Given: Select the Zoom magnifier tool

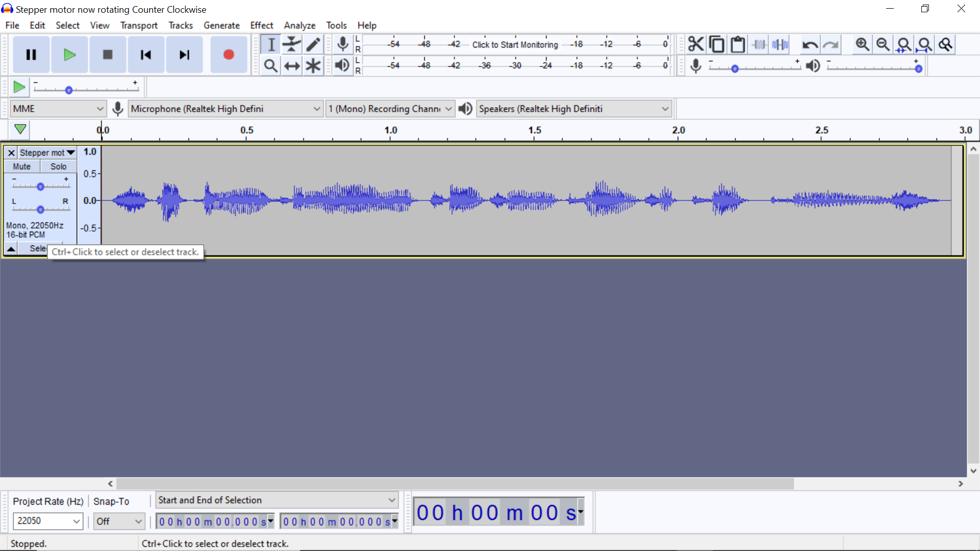Looking at the screenshot, I should pyautogui.click(x=271, y=66).
